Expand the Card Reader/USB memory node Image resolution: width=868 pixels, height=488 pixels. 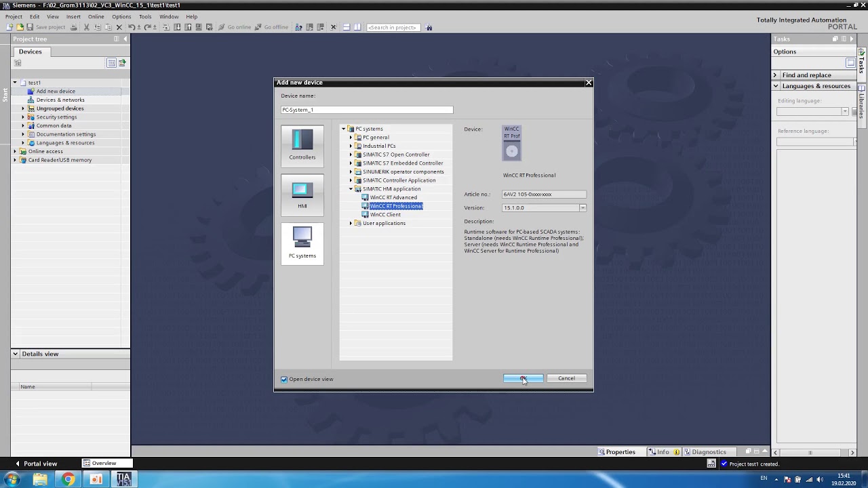(x=15, y=160)
